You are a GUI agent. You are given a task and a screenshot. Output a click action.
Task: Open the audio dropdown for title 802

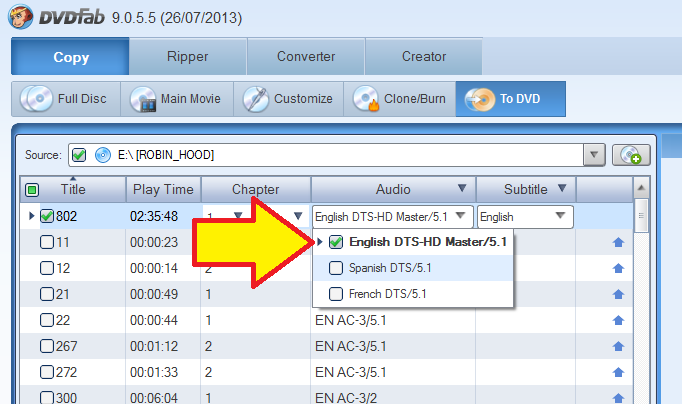tap(460, 216)
